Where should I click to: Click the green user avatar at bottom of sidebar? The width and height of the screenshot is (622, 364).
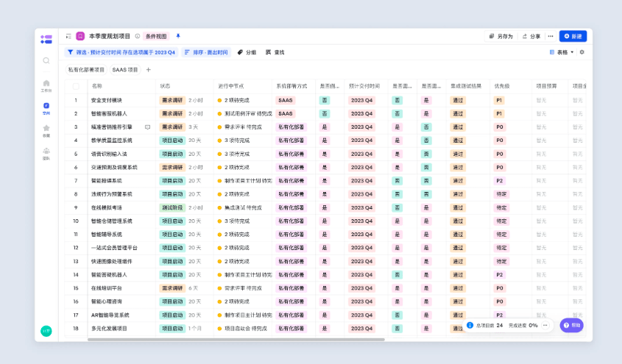click(46, 331)
